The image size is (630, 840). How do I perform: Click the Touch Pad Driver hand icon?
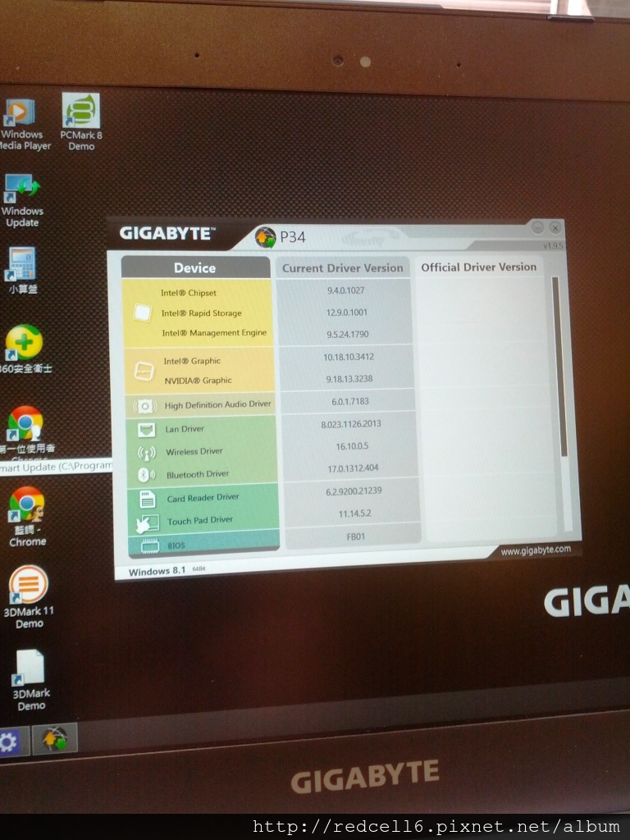(148, 523)
